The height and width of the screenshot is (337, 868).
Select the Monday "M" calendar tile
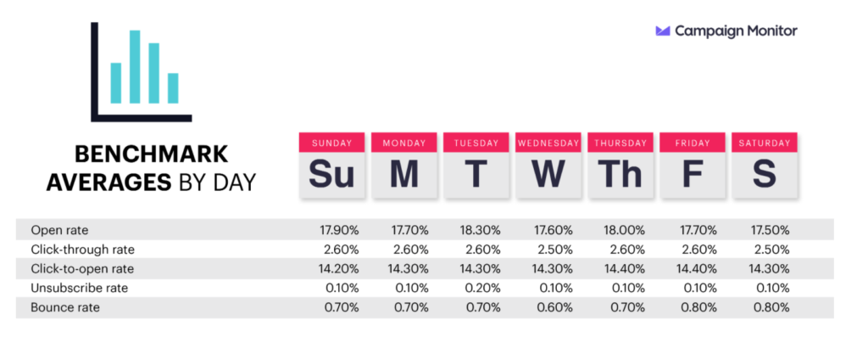[404, 166]
